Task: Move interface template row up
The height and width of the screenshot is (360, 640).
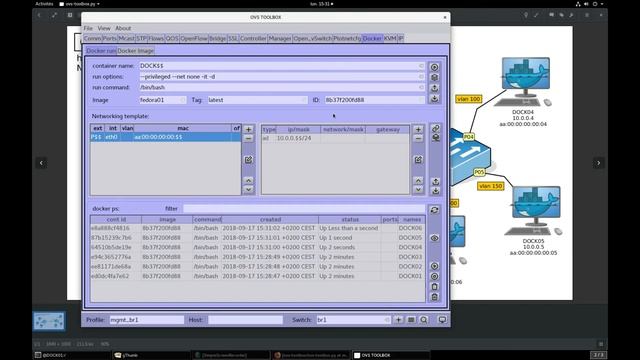Action: click(x=248, y=180)
